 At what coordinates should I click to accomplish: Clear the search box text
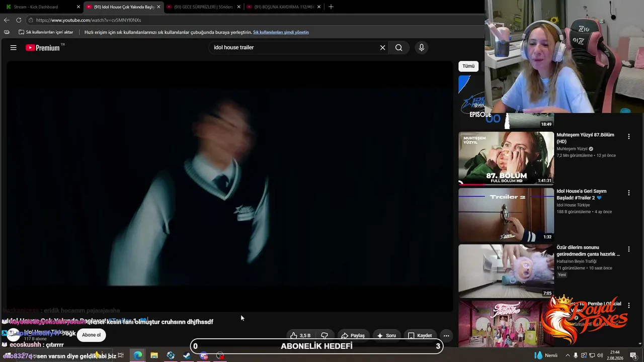pos(382,48)
